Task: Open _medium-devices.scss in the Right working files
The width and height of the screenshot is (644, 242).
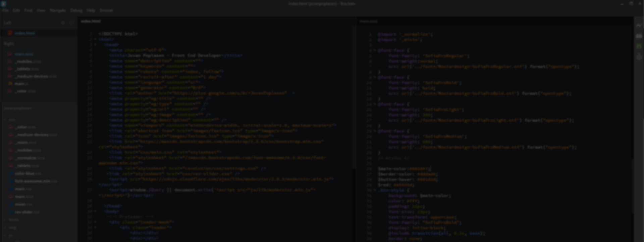Action: pyautogui.click(x=32, y=76)
